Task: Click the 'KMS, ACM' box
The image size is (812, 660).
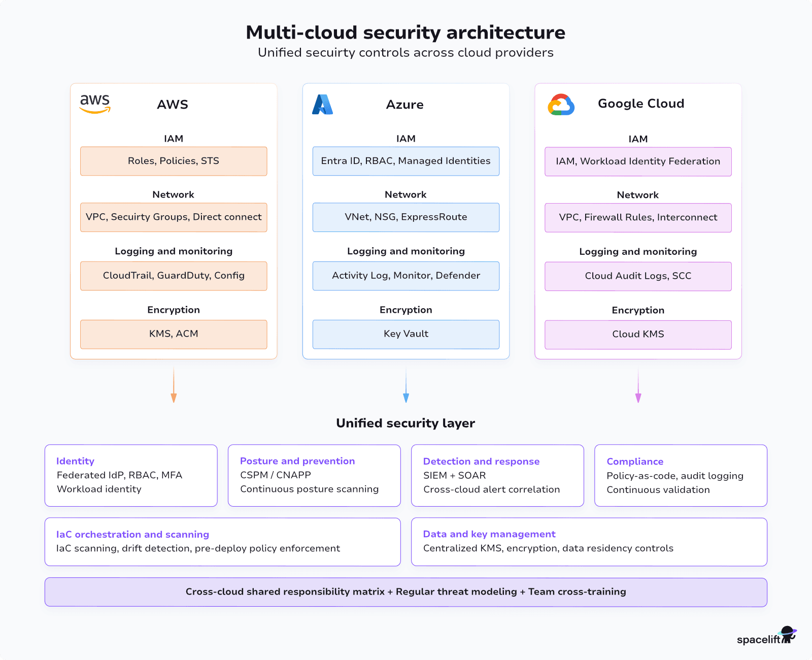Action: point(174,334)
